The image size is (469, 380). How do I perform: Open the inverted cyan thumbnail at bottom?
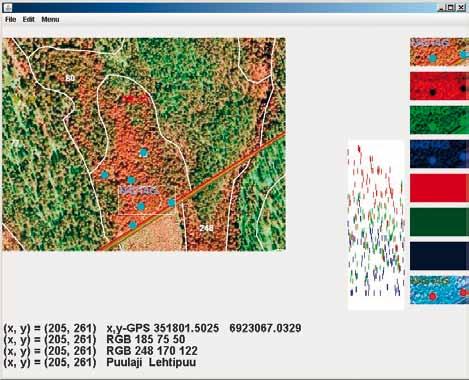439,290
